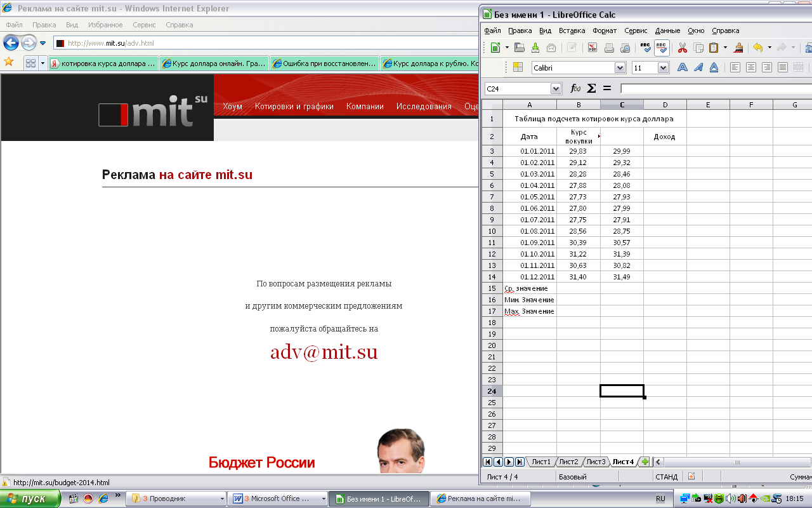Click the Print icon in Calc

pyautogui.click(x=609, y=48)
